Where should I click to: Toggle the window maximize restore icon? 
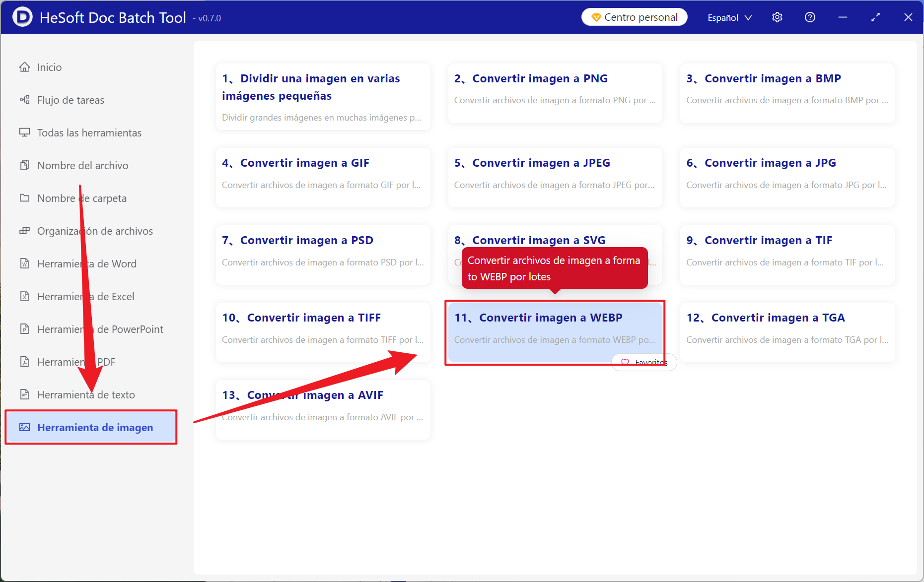tap(875, 17)
